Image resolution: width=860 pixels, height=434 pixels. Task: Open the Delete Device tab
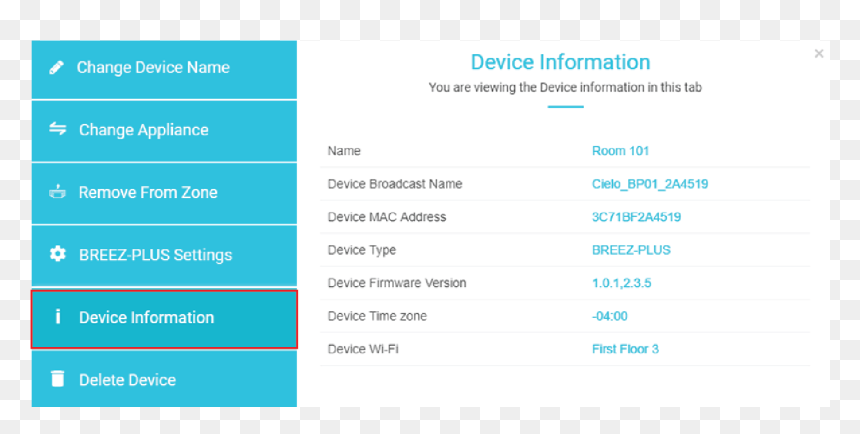[164, 379]
